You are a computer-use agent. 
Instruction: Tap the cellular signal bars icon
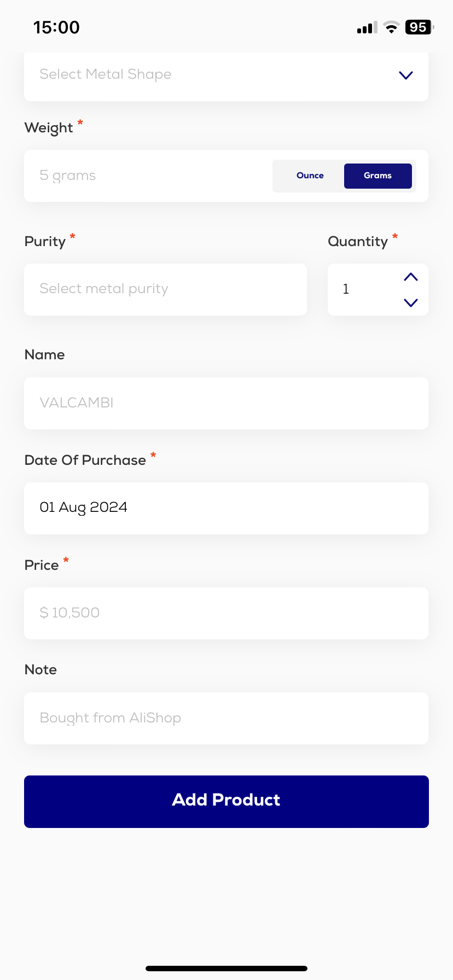coord(367,28)
